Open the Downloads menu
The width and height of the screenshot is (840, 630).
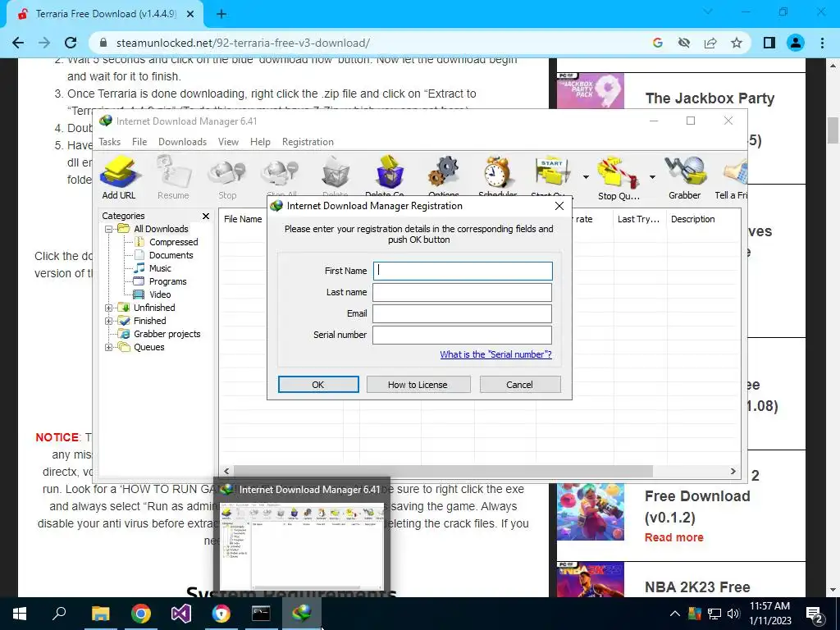tap(182, 142)
